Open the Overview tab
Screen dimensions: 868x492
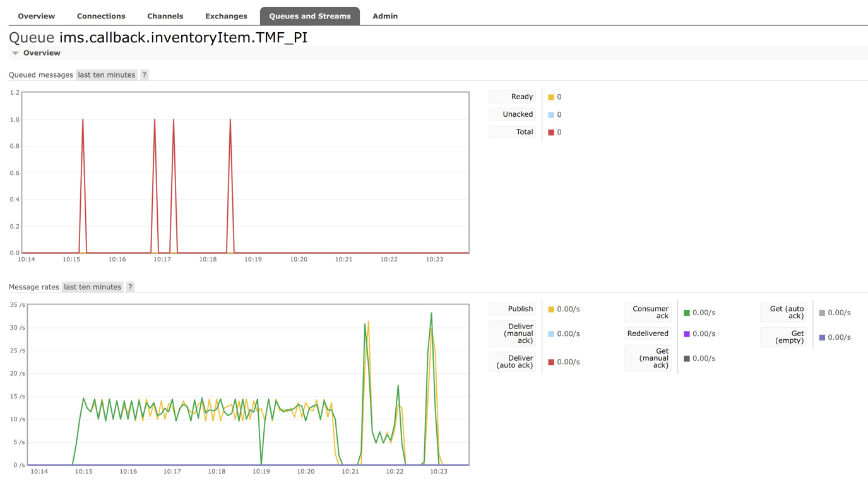[36, 16]
